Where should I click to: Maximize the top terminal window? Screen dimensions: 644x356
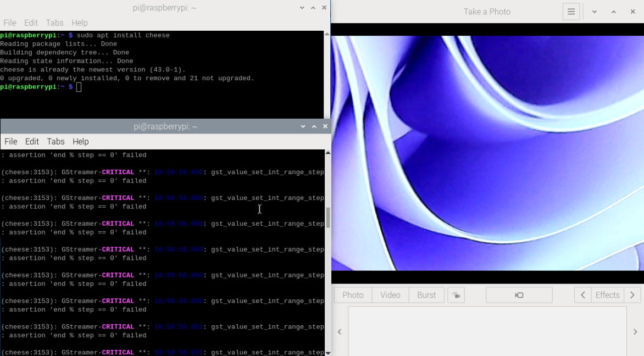pos(313,8)
